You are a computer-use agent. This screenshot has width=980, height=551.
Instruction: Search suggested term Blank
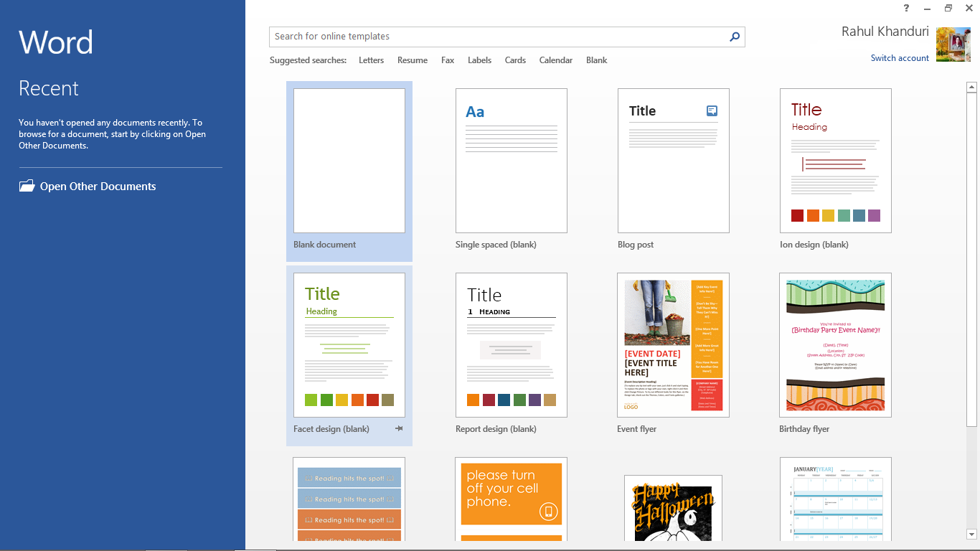pyautogui.click(x=596, y=60)
